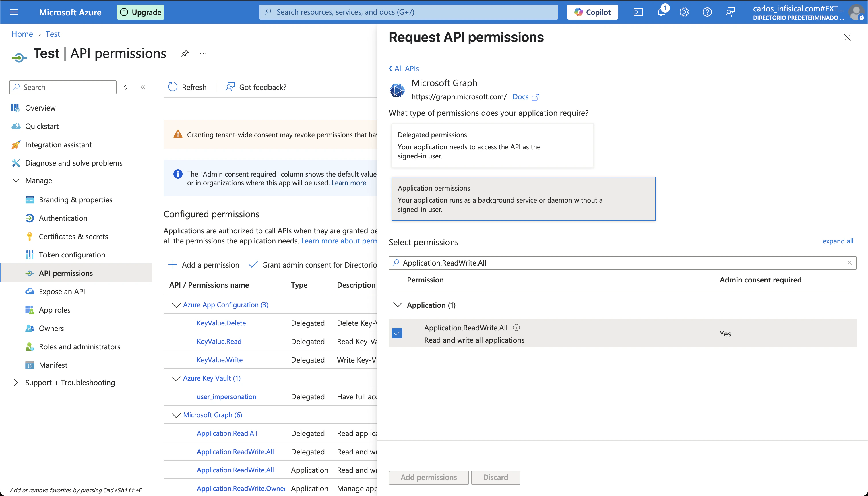Open portal settings gear

684,12
